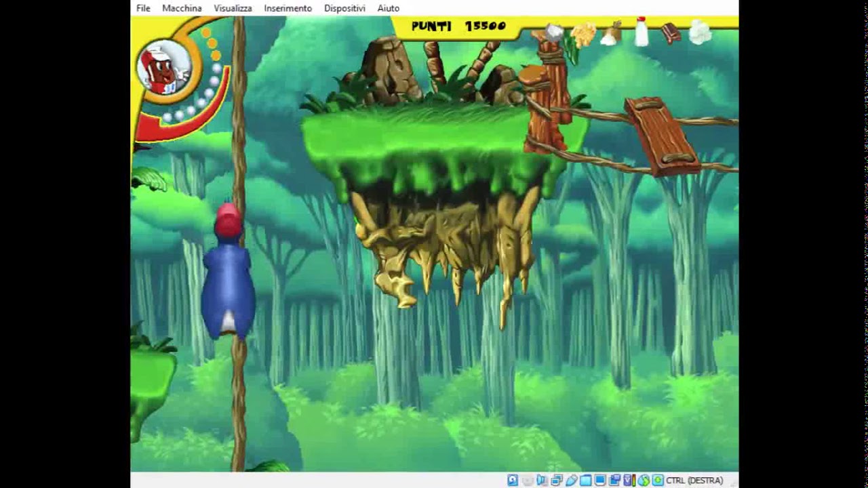The width and height of the screenshot is (868, 488).
Task: Click the green keyboard capture icon
Action: click(658, 481)
